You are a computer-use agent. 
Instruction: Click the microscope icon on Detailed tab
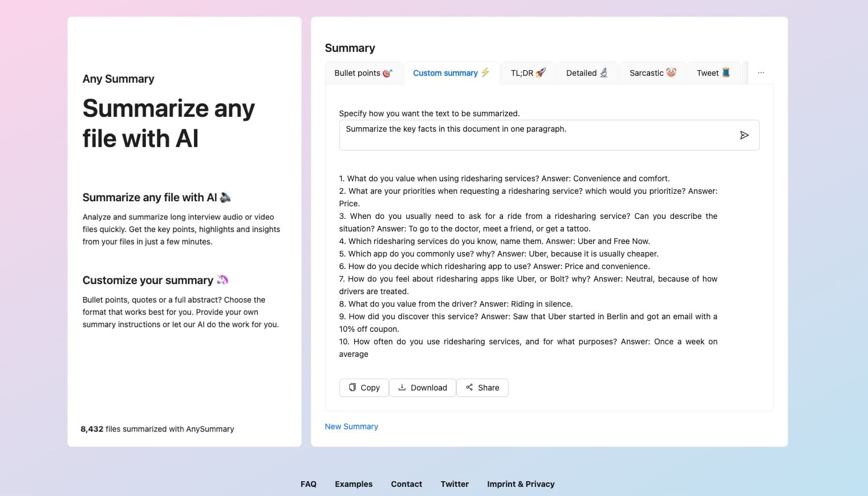click(x=603, y=72)
